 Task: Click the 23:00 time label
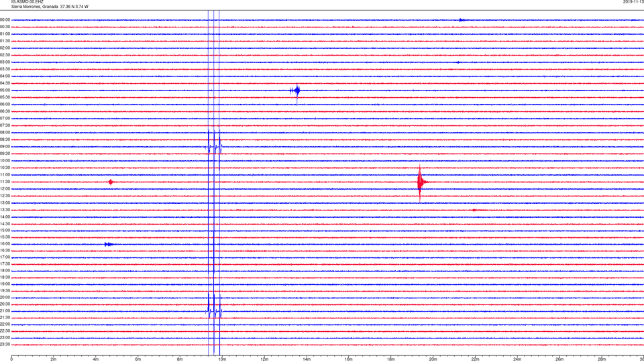click(5, 338)
